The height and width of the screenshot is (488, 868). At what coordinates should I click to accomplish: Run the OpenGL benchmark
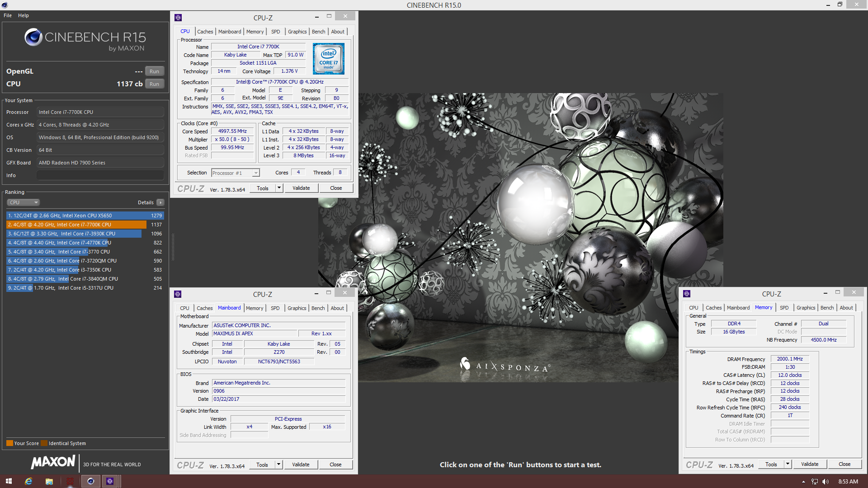tap(155, 71)
